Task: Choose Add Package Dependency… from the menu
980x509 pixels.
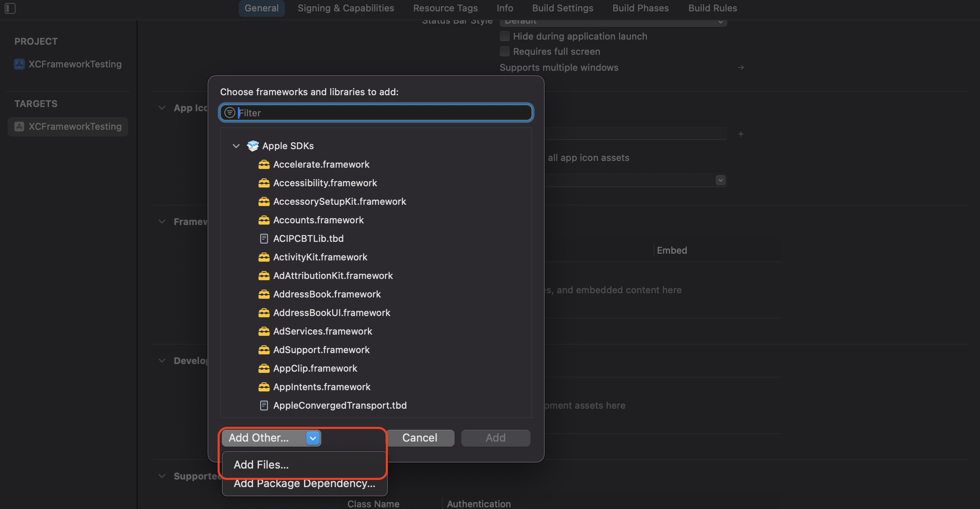Action: (304, 483)
